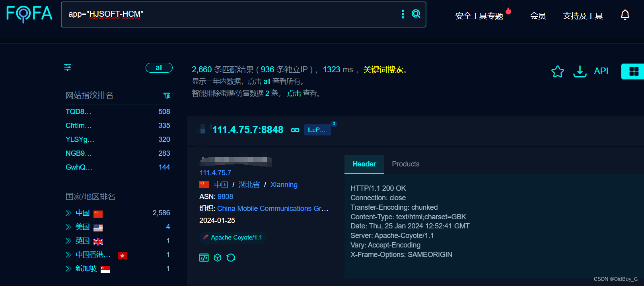Click the link icon next to 111.4.75.7:8848

[x=295, y=130]
